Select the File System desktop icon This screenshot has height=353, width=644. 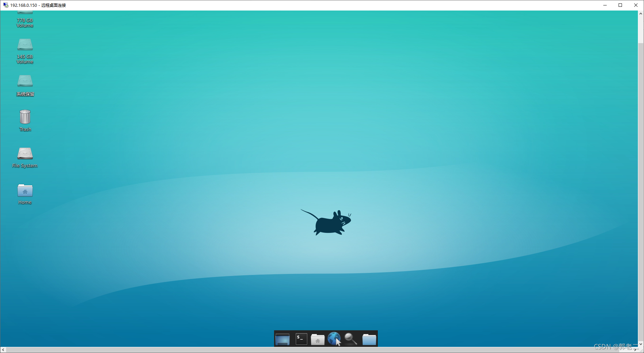coord(25,153)
